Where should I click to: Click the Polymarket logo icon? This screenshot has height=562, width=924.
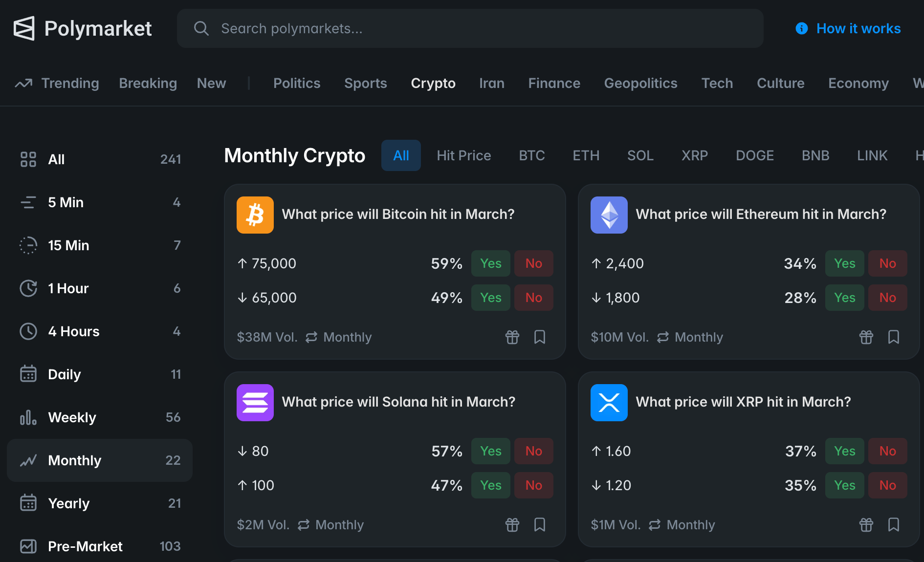(x=24, y=28)
